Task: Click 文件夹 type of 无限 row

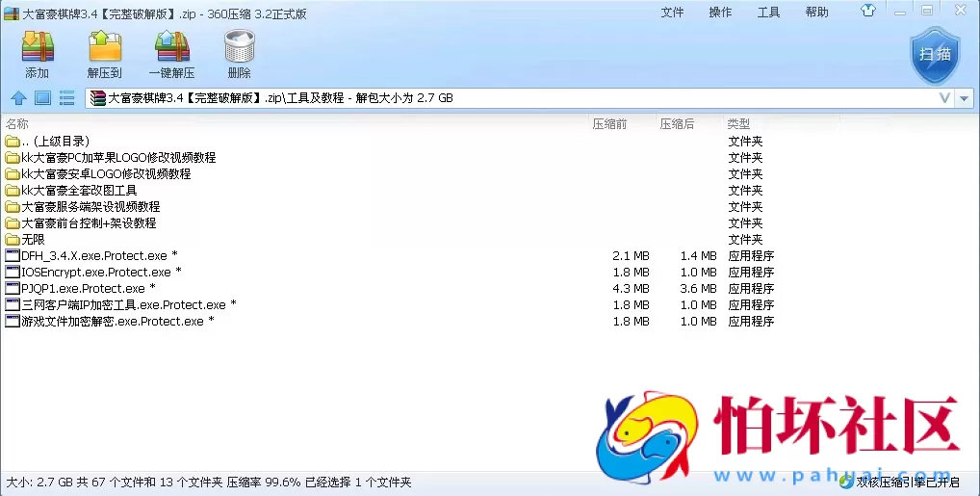Action: (x=745, y=240)
